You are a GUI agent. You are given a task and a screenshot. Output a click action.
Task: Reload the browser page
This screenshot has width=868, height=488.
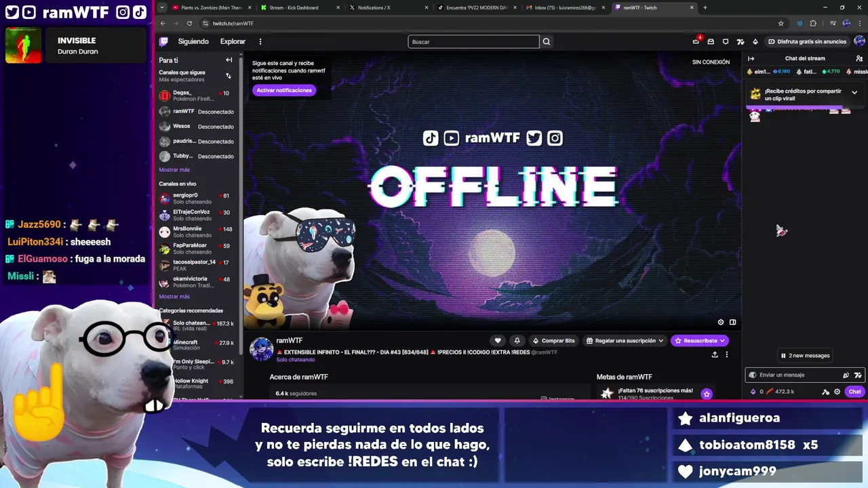point(189,23)
